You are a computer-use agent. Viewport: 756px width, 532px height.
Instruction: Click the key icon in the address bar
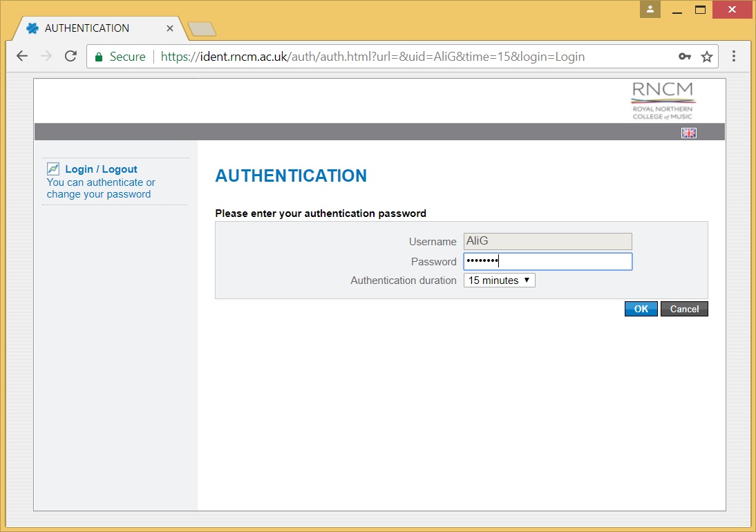[x=684, y=56]
